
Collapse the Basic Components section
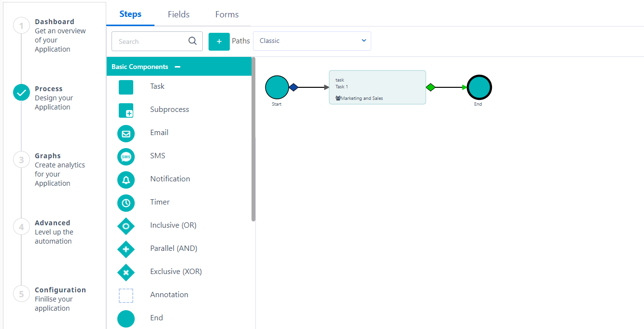click(x=178, y=67)
